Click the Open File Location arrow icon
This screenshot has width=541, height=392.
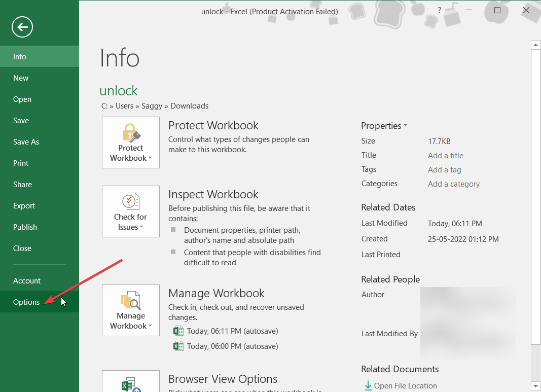[x=368, y=385]
